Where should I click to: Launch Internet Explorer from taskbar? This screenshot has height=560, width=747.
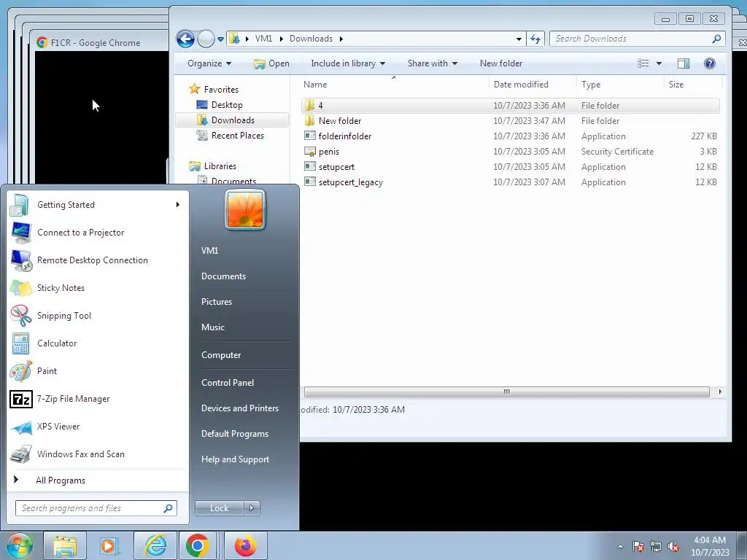click(155, 545)
